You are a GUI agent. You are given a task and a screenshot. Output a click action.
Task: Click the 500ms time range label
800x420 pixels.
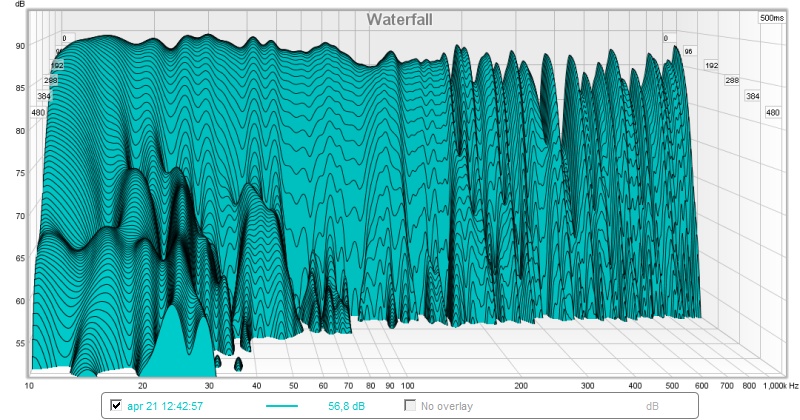coord(771,18)
